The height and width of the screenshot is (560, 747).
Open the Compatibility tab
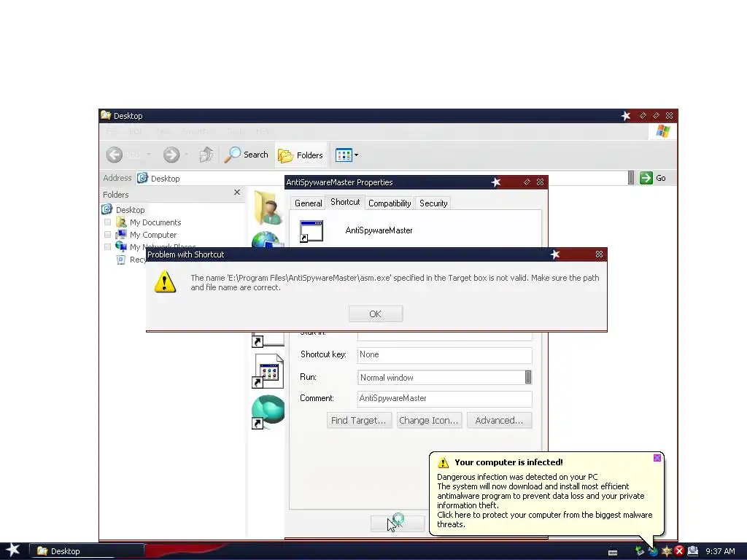(x=390, y=203)
